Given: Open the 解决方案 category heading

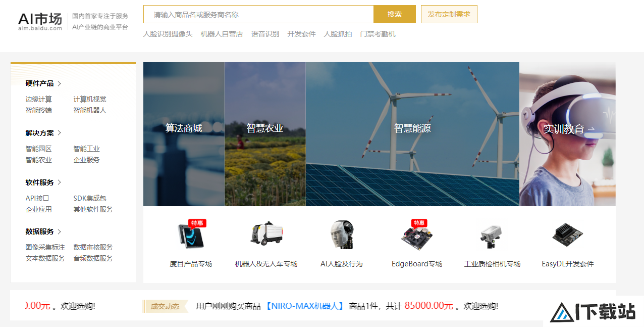Looking at the screenshot, I should click(39, 133).
